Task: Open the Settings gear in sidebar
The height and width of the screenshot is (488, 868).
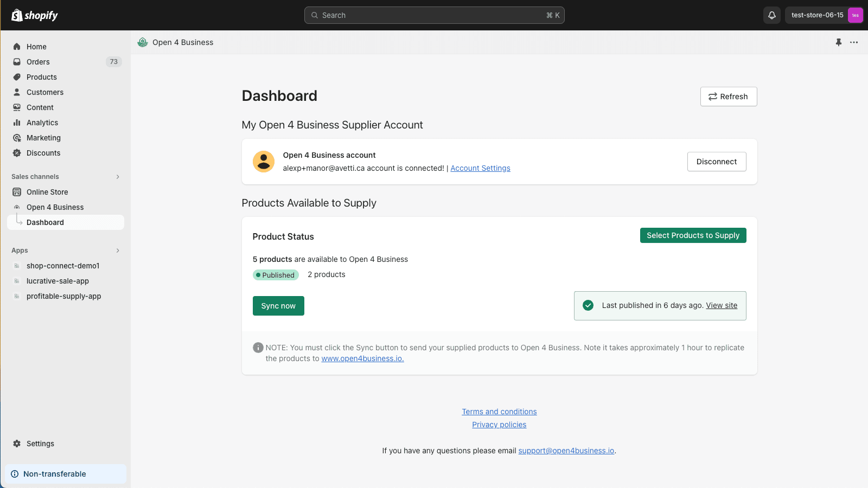Action: point(17,444)
